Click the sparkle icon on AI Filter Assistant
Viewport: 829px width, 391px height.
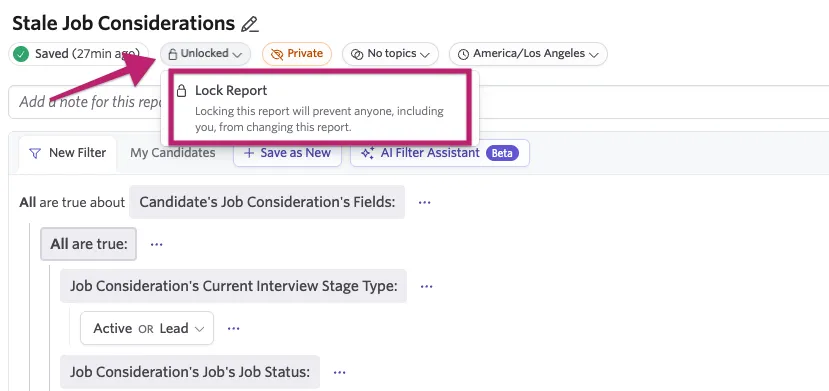click(367, 153)
